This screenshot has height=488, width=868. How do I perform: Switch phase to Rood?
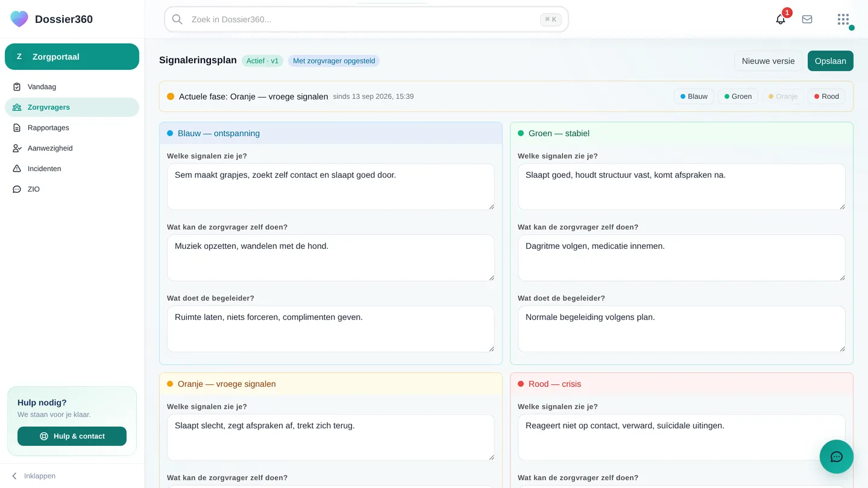pyautogui.click(x=826, y=96)
